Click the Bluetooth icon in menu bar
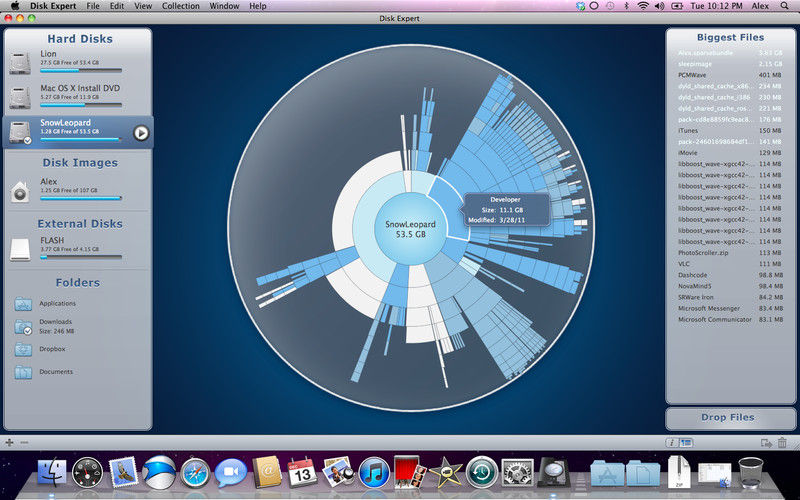The image size is (800, 500). pos(627,6)
